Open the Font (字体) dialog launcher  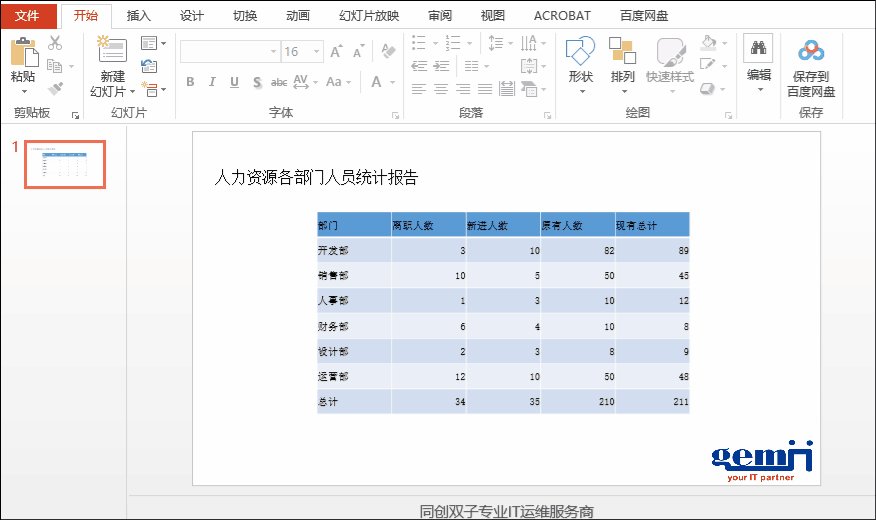tap(395, 115)
